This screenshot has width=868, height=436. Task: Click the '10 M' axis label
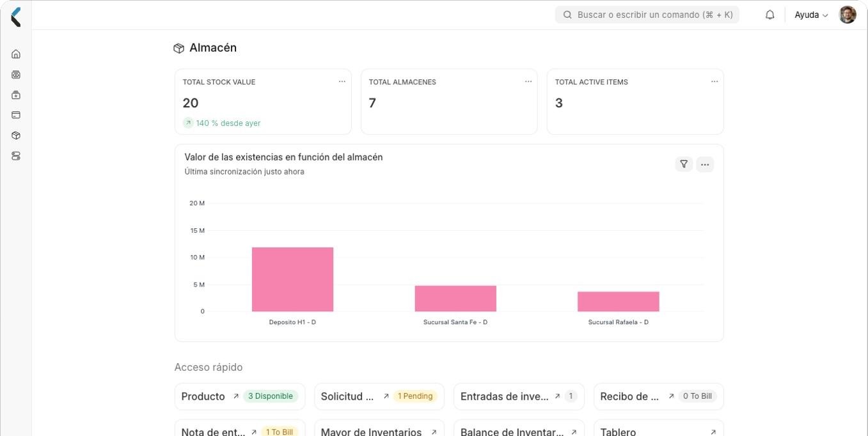coord(197,258)
